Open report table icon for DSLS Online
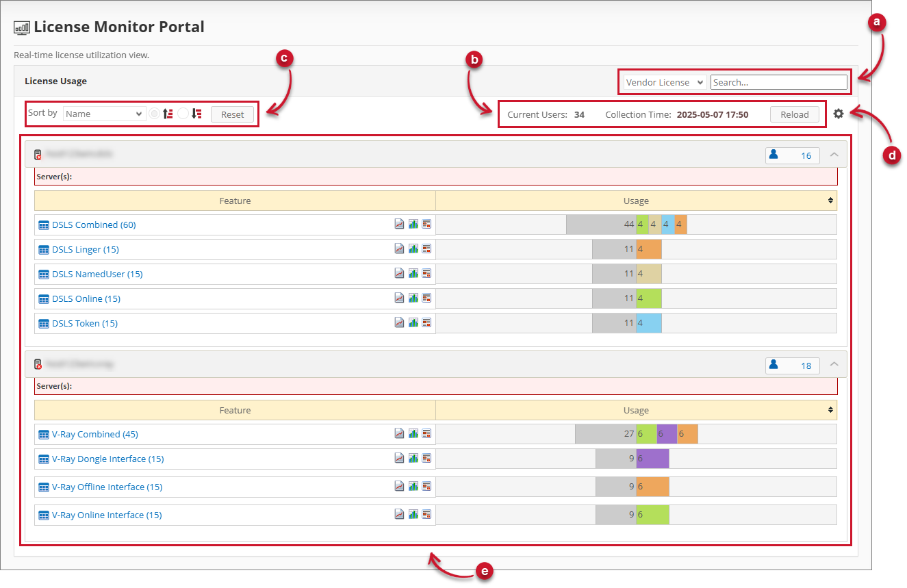 426,298
